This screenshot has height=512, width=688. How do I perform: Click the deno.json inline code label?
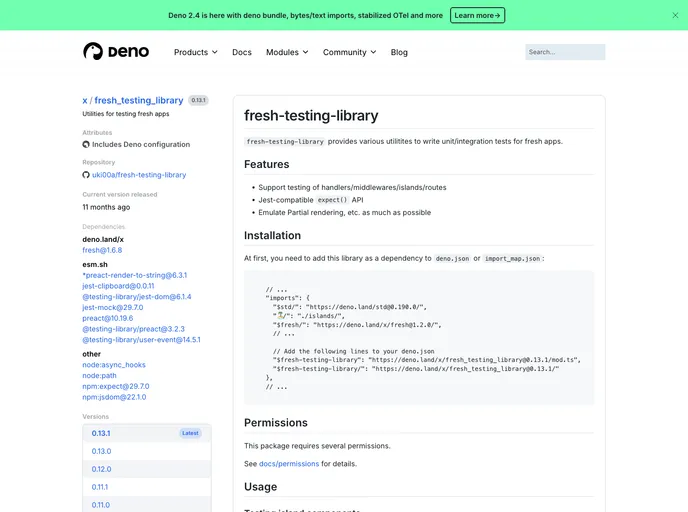click(x=452, y=259)
